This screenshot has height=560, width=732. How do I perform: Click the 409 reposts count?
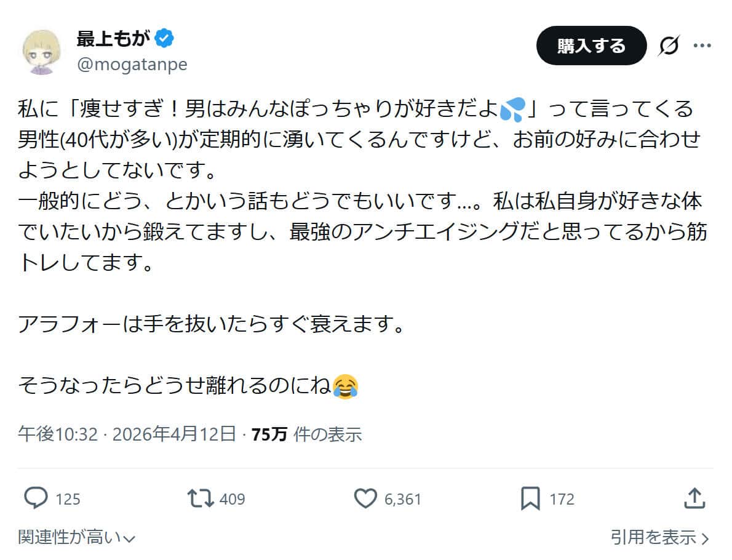tap(232, 498)
